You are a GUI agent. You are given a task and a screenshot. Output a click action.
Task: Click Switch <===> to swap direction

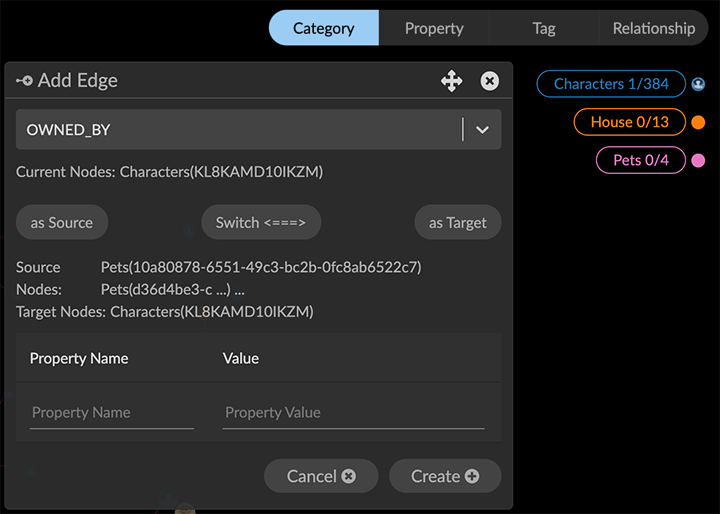(x=261, y=222)
